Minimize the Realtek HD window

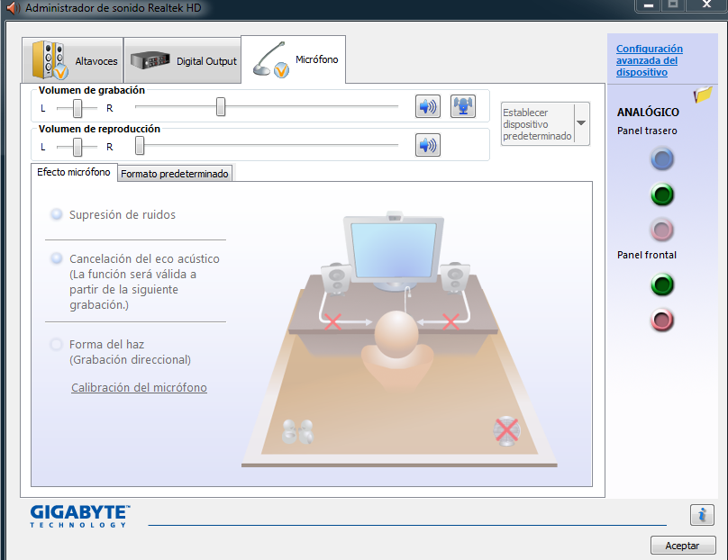(649, 5)
